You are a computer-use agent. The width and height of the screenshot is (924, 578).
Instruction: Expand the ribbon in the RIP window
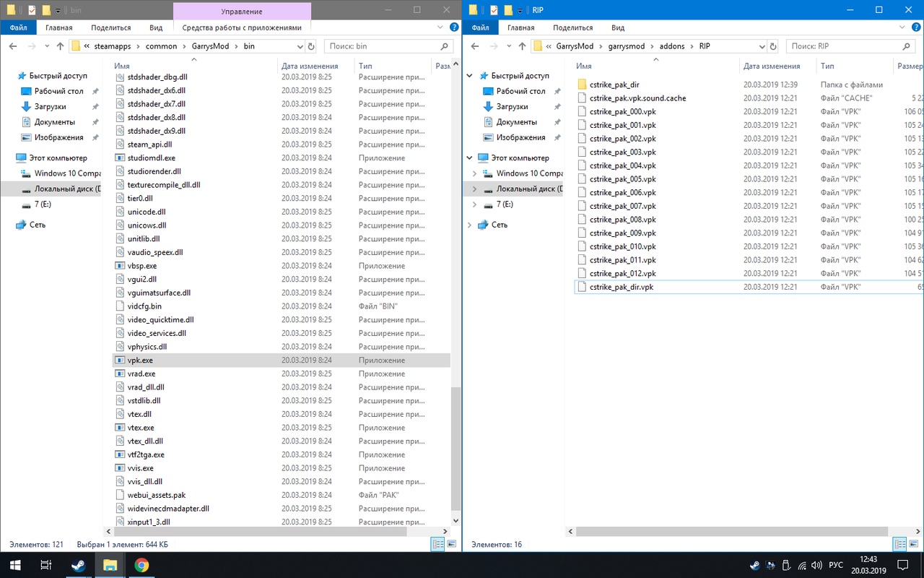click(x=901, y=27)
